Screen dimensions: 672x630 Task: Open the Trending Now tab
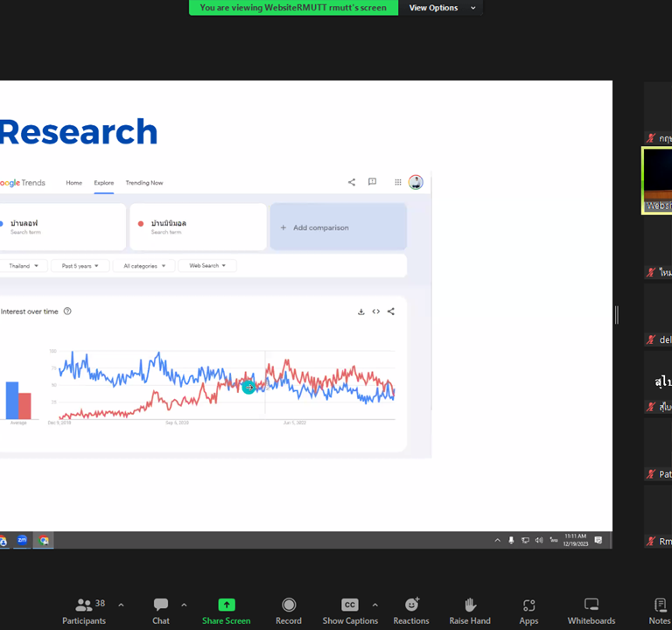click(144, 183)
